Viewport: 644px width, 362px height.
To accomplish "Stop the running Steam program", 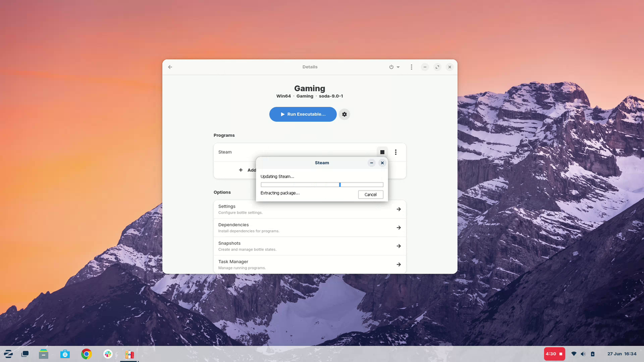I will click(382, 152).
